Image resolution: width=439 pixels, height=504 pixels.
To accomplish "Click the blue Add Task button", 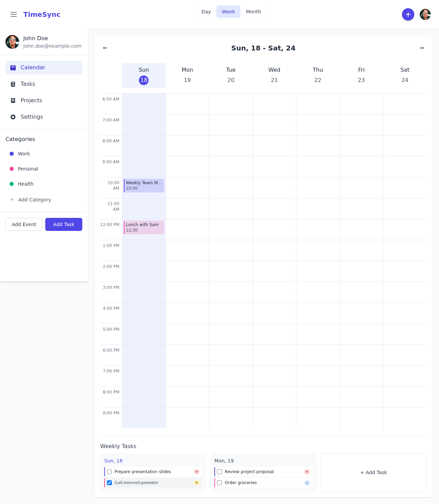I will coord(63,224).
